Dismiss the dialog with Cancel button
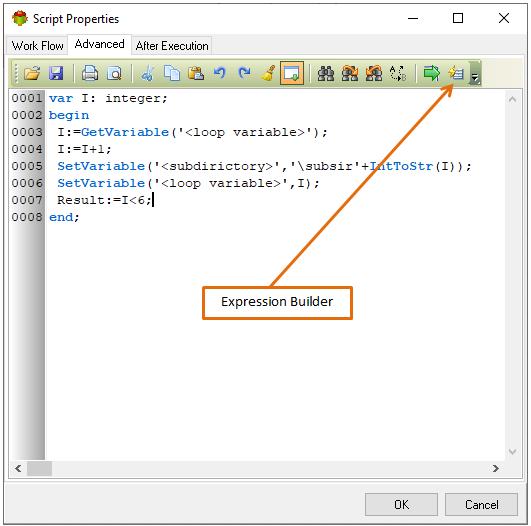 pyautogui.click(x=481, y=504)
